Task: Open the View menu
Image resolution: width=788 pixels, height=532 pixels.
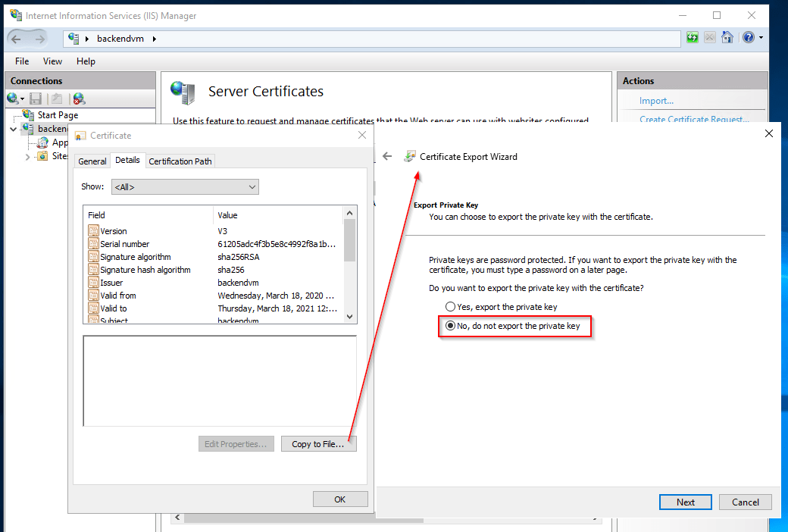Action: [52, 61]
